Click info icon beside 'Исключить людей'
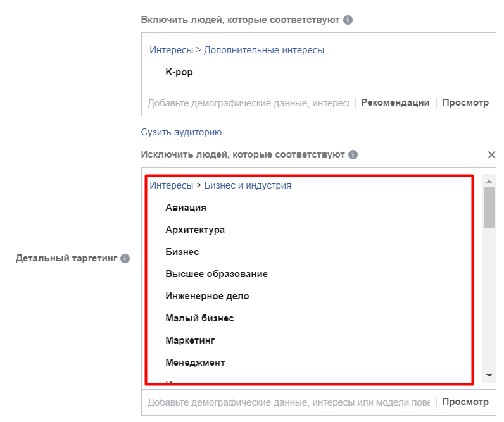Screen dimensions: 504x422 point(353,154)
